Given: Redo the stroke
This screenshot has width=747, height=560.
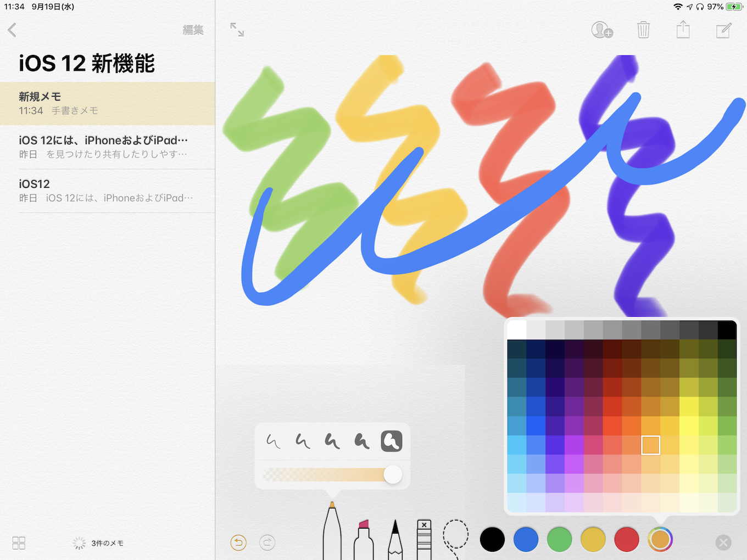Looking at the screenshot, I should pyautogui.click(x=267, y=543).
